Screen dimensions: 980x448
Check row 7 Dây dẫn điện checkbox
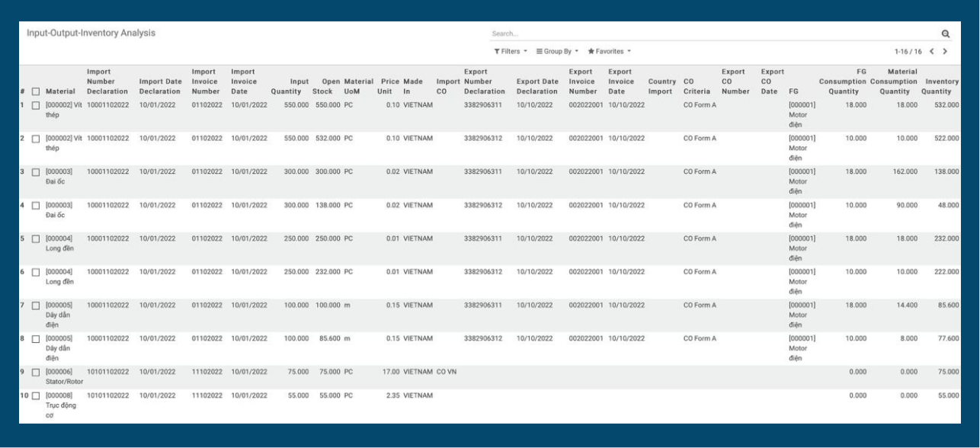pyautogui.click(x=36, y=305)
